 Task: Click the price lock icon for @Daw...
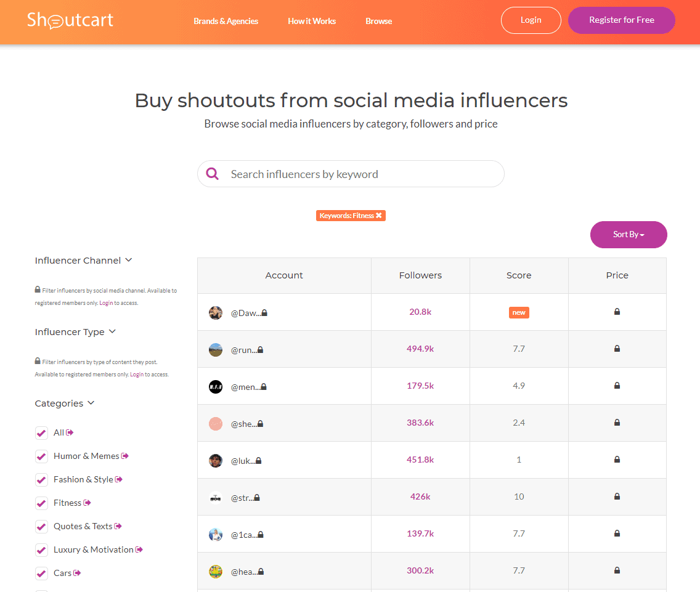pos(617,312)
